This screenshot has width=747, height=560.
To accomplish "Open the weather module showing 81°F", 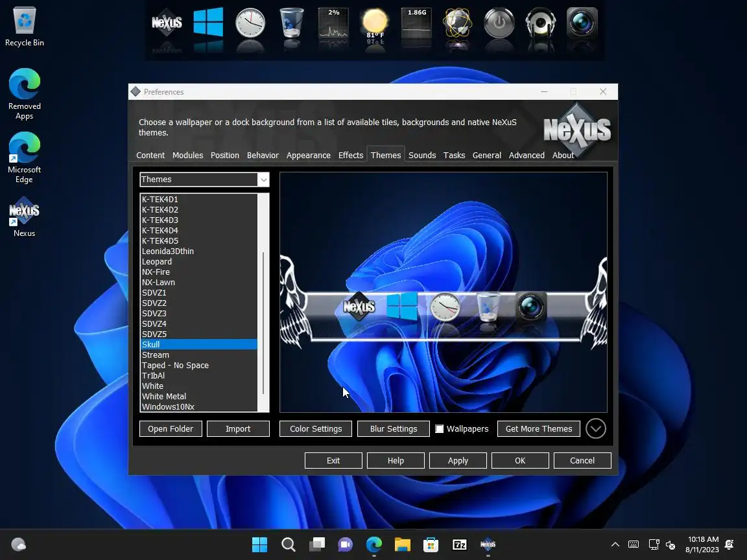I will (x=375, y=23).
